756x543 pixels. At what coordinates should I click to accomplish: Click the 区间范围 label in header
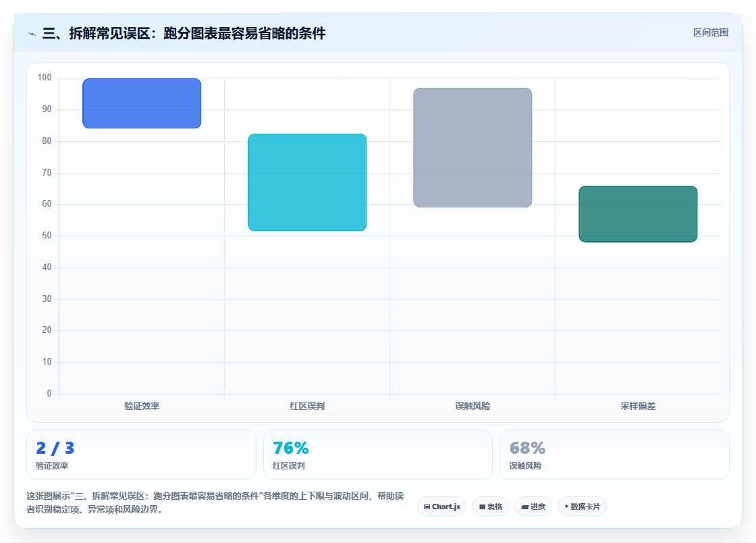[x=710, y=32]
